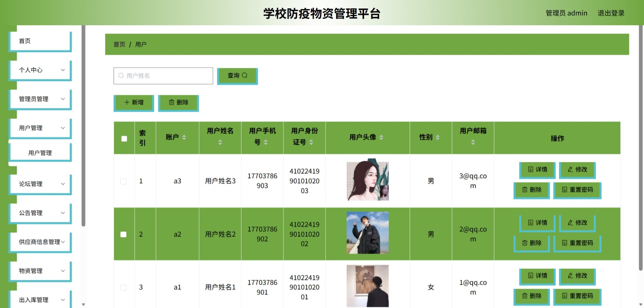Check the row checkbox for user a3
The height and width of the screenshot is (308, 644).
(123, 181)
